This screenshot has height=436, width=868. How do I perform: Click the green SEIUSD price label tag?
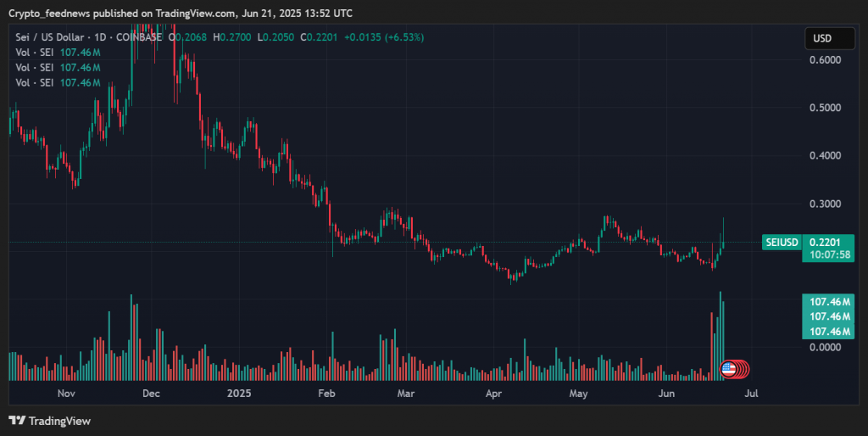pos(781,243)
